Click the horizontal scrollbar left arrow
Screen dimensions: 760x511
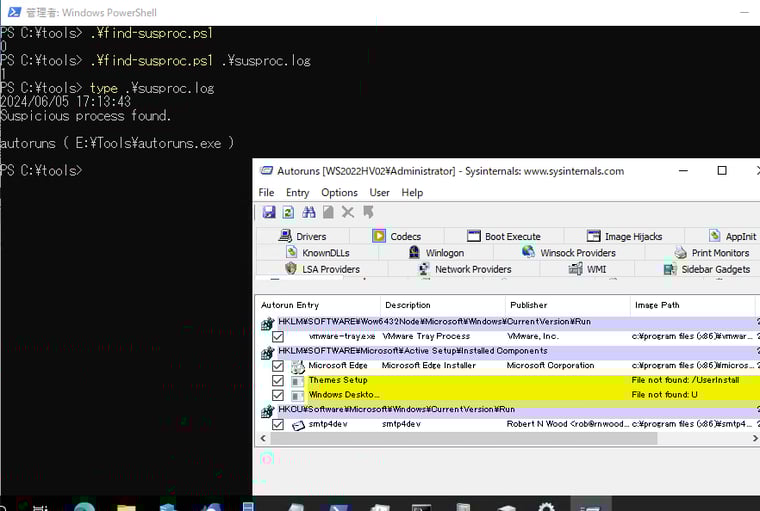coord(263,438)
